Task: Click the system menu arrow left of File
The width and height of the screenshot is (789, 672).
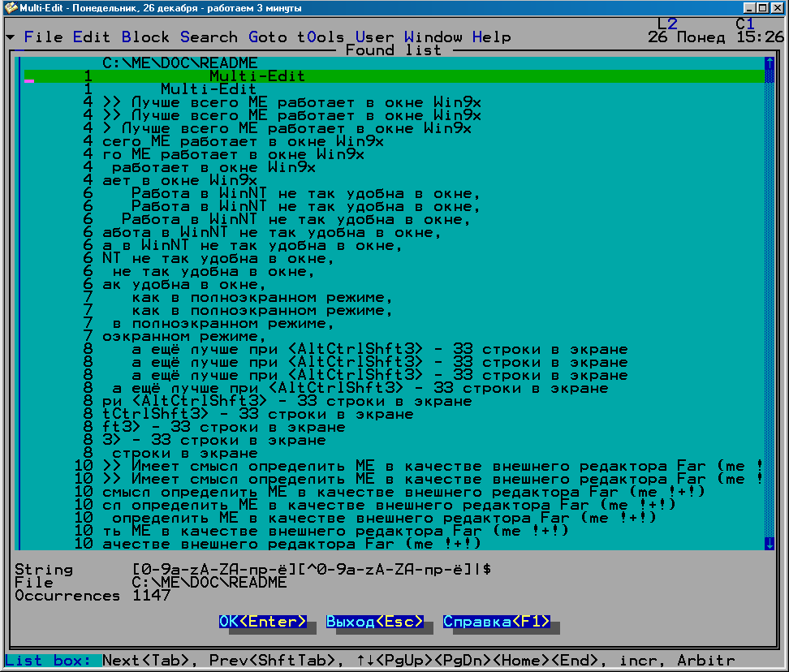Action: [11, 37]
